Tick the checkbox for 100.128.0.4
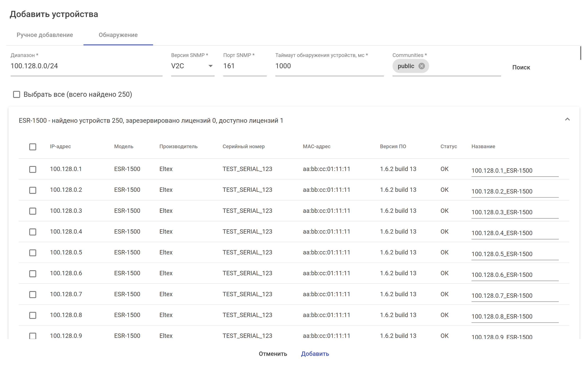Viewport: 588px width, 365px height. click(x=33, y=232)
